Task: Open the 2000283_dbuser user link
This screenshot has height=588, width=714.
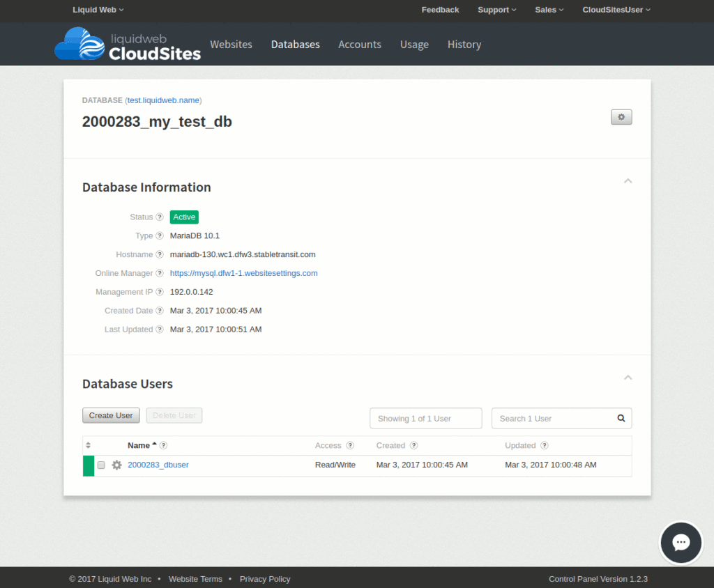Action: (158, 465)
